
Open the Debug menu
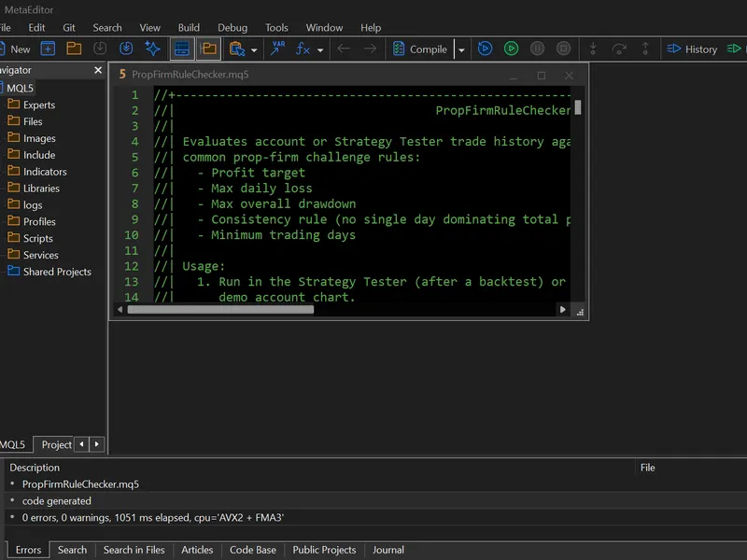233,28
